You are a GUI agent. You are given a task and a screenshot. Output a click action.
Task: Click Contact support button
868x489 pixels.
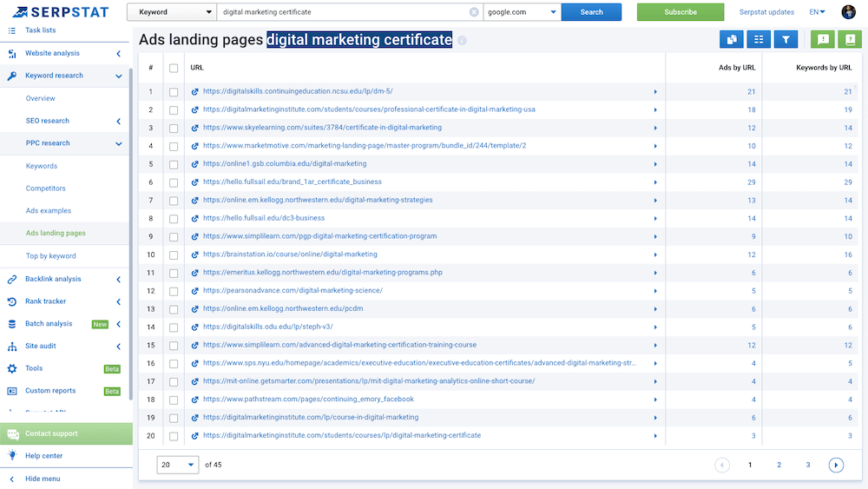click(67, 433)
